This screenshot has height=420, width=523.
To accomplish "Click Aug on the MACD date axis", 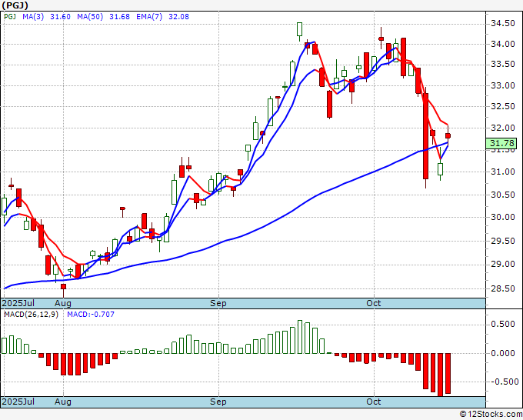I will 63,402.
